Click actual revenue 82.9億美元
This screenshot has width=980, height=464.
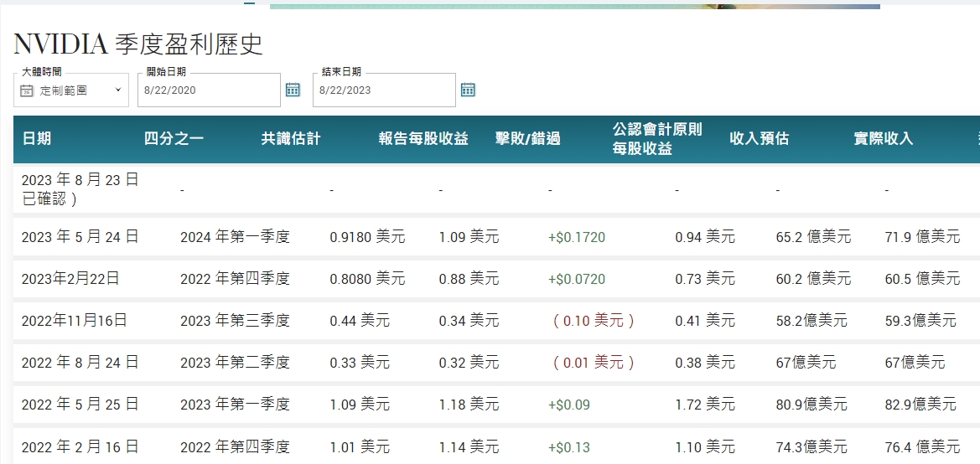click(x=920, y=405)
